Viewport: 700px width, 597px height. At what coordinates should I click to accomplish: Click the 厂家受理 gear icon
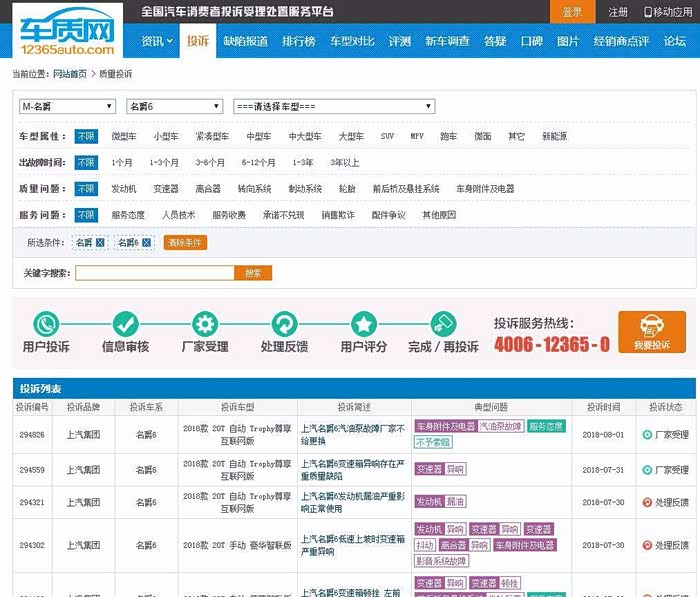click(205, 324)
